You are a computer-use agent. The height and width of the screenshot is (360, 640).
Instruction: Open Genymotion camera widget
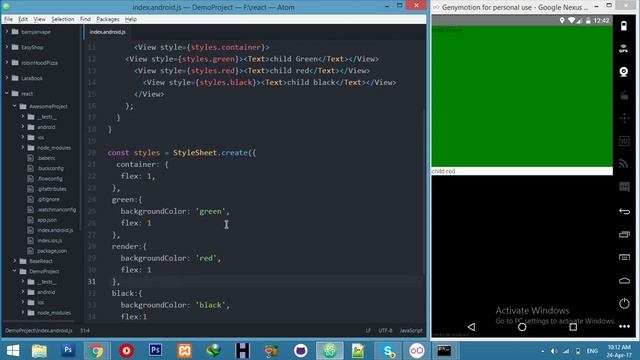pyautogui.click(x=624, y=72)
